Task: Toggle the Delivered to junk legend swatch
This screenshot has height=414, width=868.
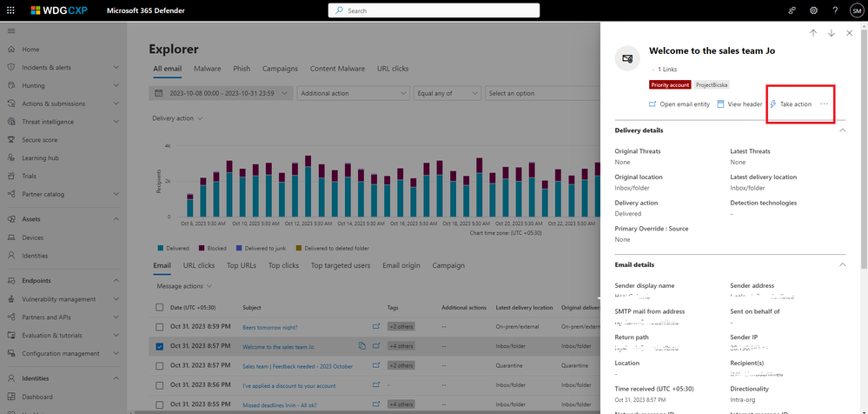Action: pos(239,248)
